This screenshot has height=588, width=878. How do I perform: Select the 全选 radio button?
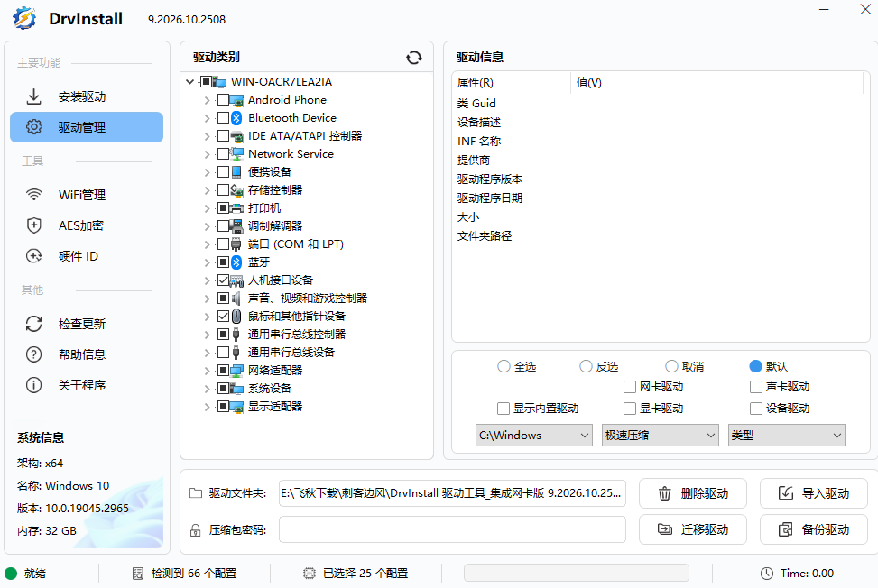point(504,366)
